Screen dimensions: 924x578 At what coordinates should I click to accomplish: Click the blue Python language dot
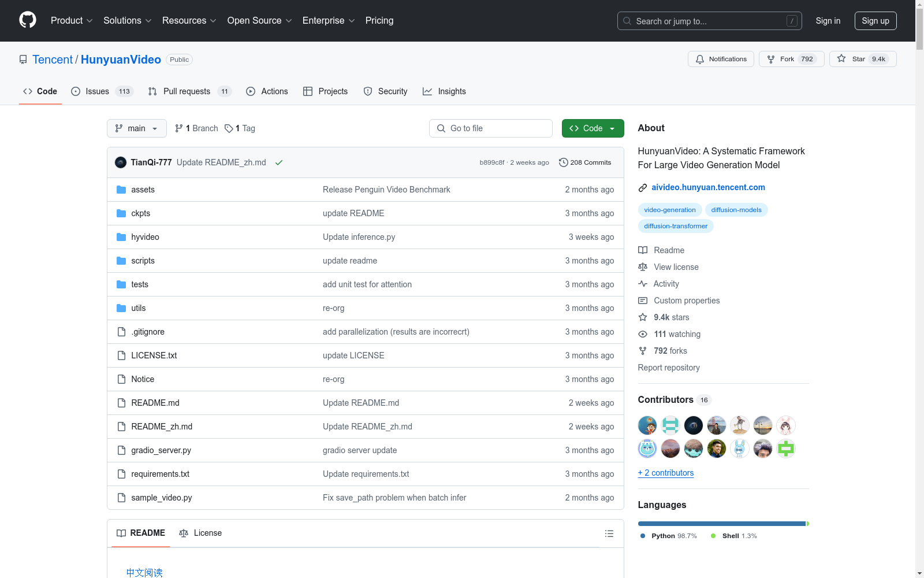click(643, 536)
